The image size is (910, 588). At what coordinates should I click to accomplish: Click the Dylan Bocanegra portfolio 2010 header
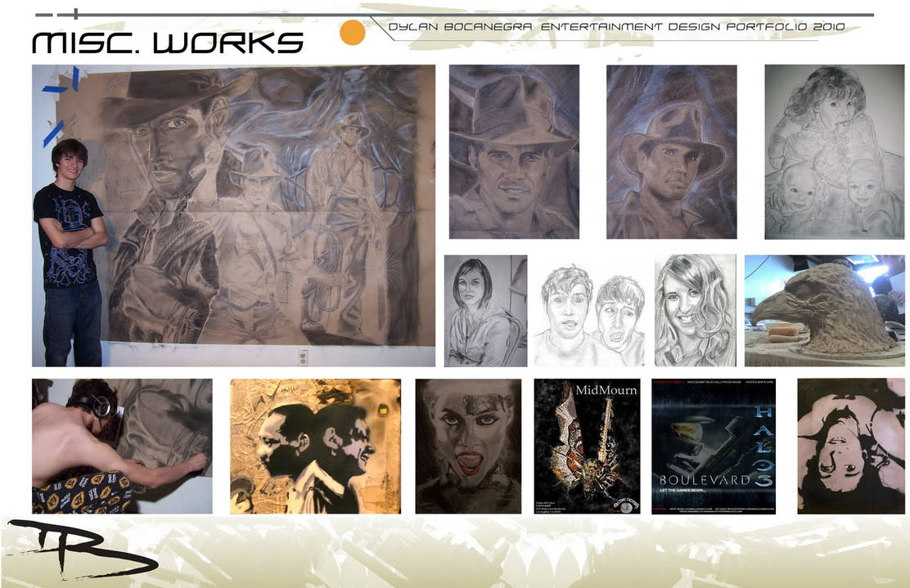[616, 27]
